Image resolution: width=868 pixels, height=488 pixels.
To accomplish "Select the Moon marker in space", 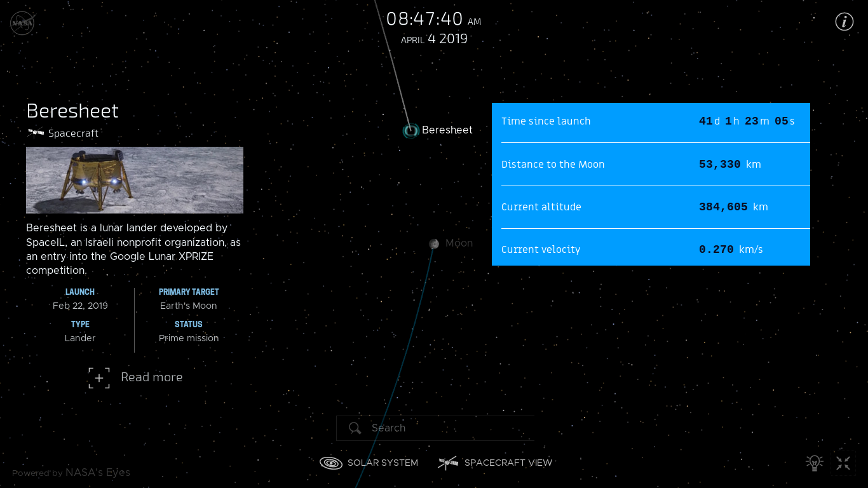I will tap(434, 244).
